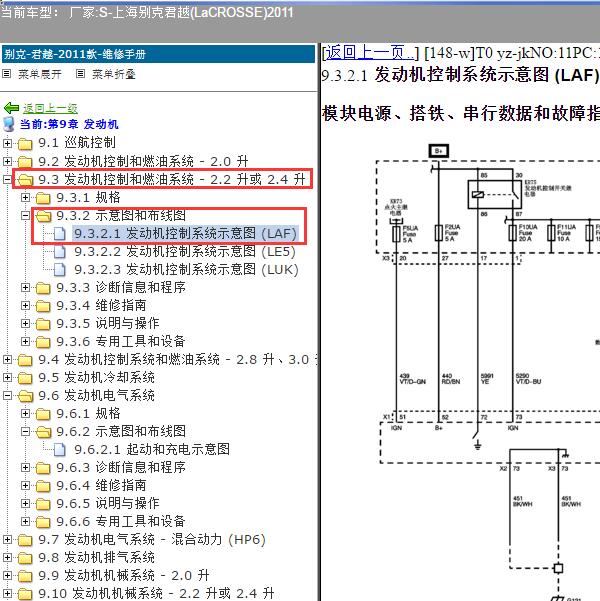600x601 pixels.
Task: Expand the 9.9 发动机机械系统 2.0 升 node
Action: [x=7, y=576]
